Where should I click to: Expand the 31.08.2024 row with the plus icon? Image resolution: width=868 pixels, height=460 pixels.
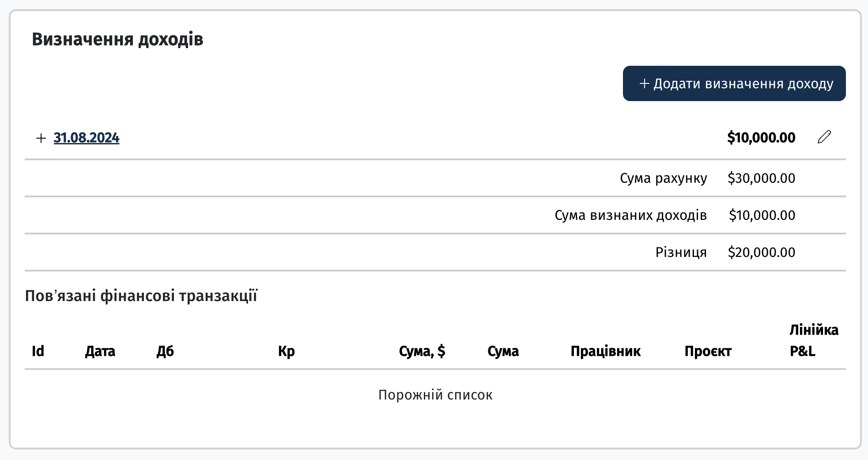pyautogui.click(x=41, y=138)
